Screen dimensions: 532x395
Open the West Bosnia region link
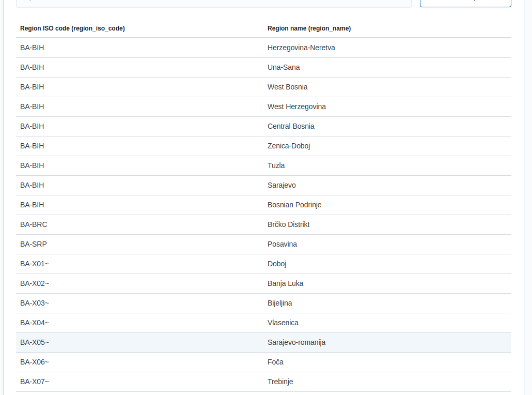[288, 87]
